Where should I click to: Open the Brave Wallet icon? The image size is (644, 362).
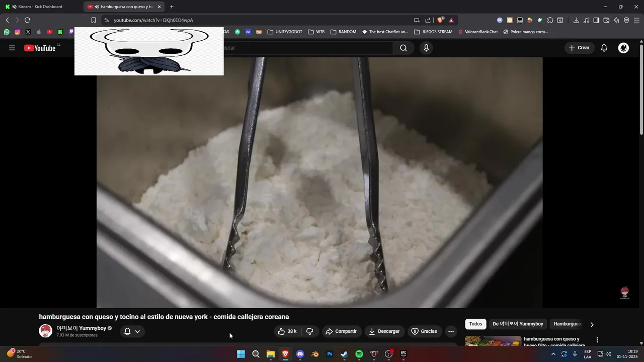pyautogui.click(x=606, y=20)
